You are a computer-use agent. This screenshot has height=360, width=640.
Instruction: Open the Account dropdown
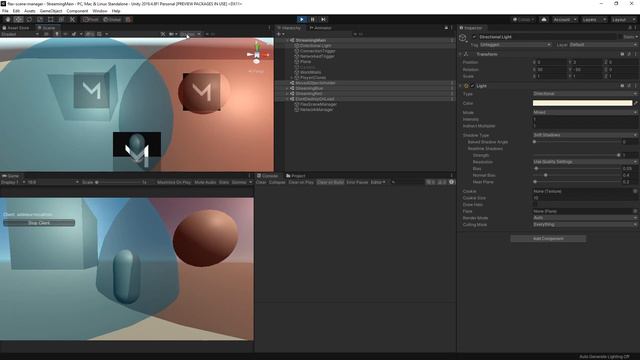point(565,20)
